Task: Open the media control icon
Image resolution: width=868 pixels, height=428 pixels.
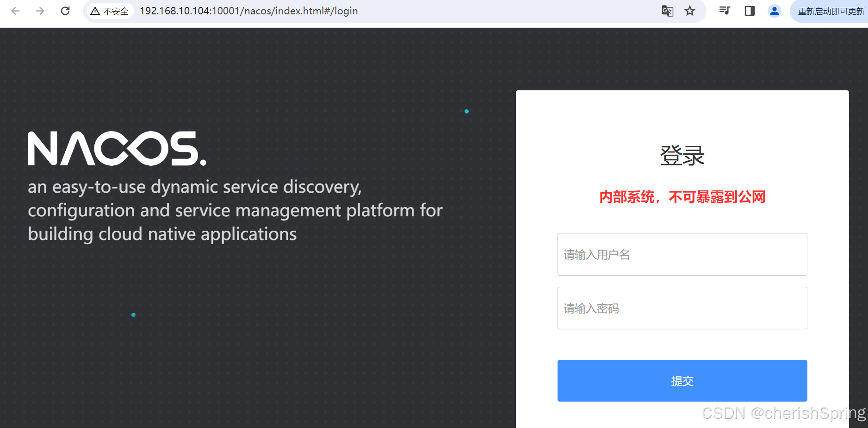Action: 725,11
